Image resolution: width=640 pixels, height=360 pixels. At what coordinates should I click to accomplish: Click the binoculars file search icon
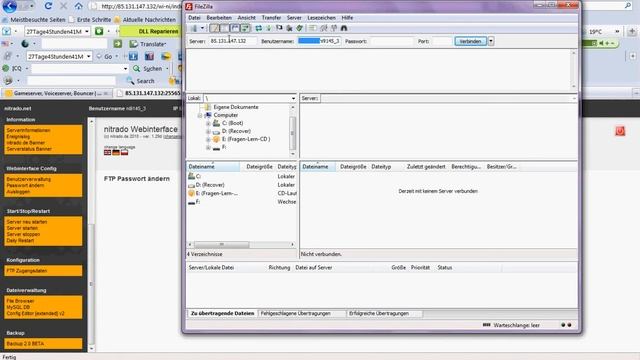tap(344, 28)
